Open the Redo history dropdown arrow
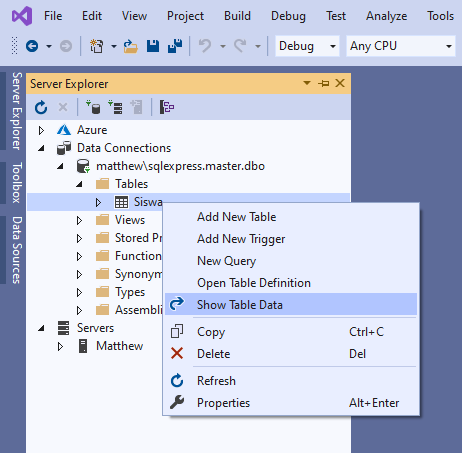Viewport: 462px width, 453px height. (x=258, y=46)
